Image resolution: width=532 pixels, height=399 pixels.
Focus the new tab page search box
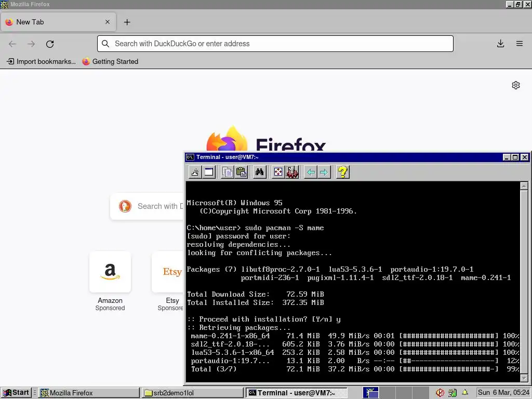point(147,206)
